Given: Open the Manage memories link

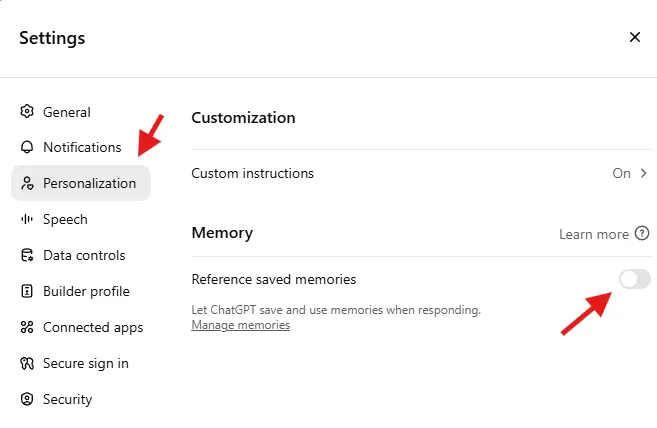Looking at the screenshot, I should tap(241, 325).
